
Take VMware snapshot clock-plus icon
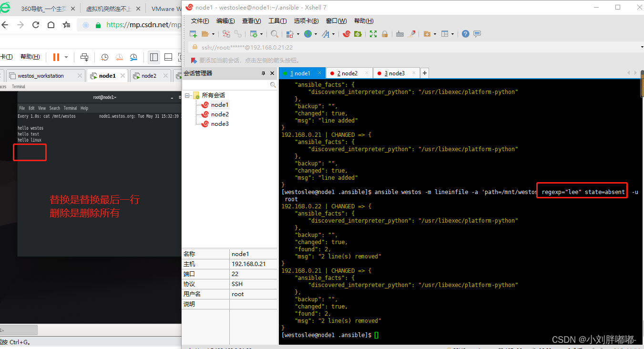click(x=104, y=57)
